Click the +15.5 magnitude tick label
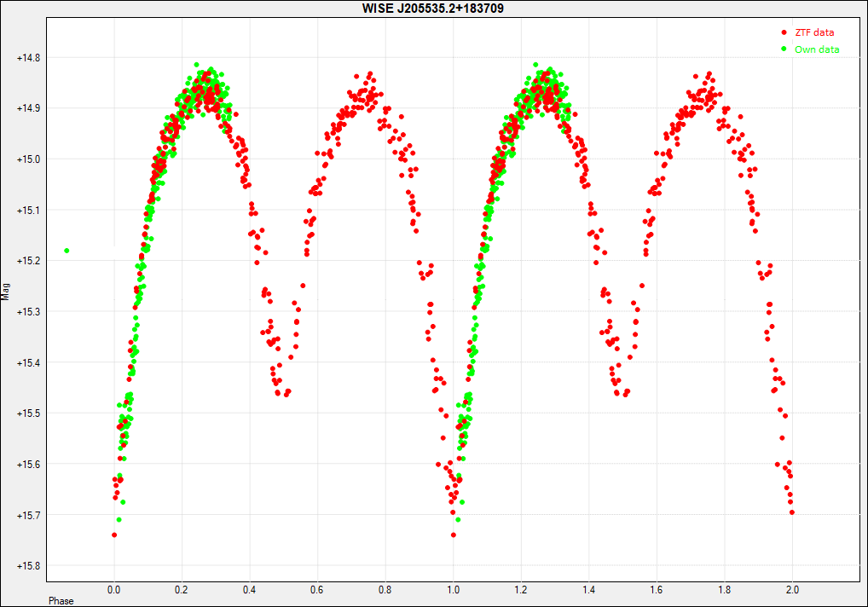 pos(28,413)
